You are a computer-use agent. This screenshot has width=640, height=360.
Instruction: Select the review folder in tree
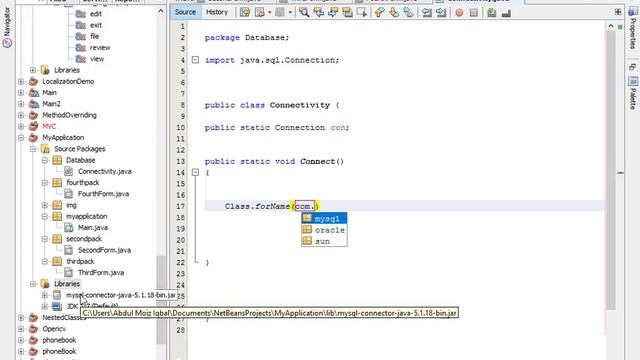coord(100,47)
